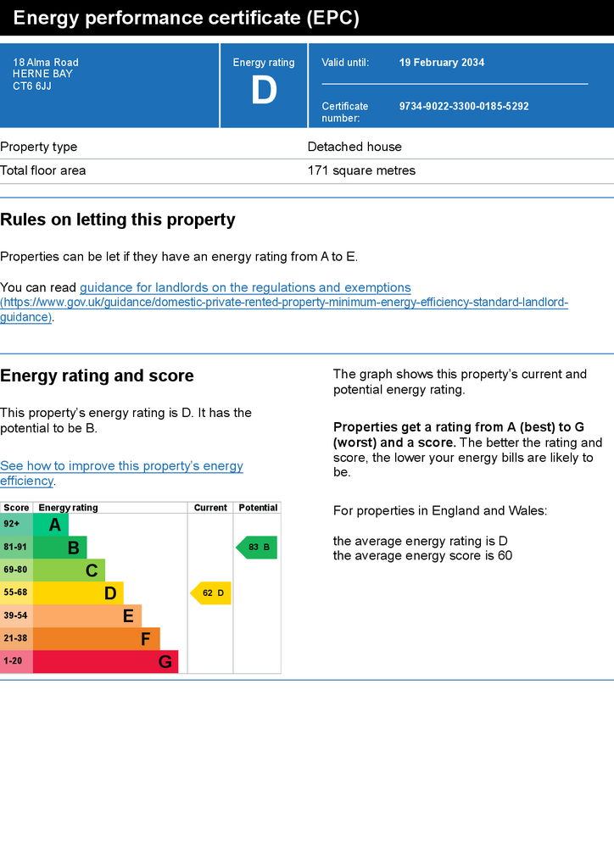
Task: Click the large D energy rating badge
Action: pyautogui.click(x=264, y=90)
